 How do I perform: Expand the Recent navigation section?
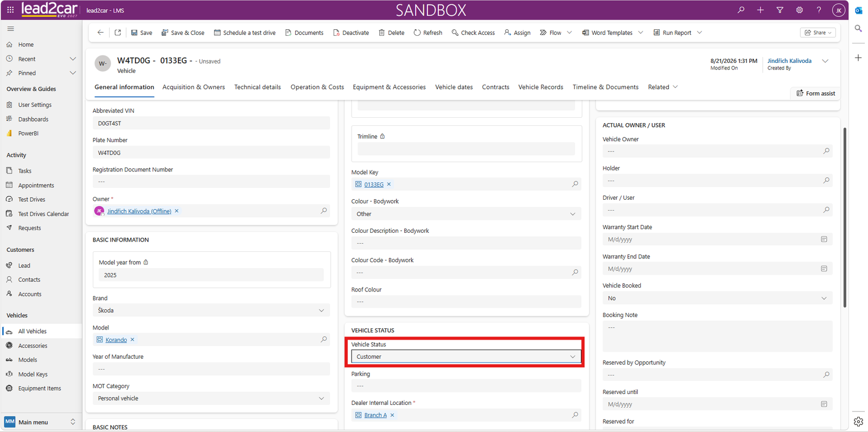(73, 59)
